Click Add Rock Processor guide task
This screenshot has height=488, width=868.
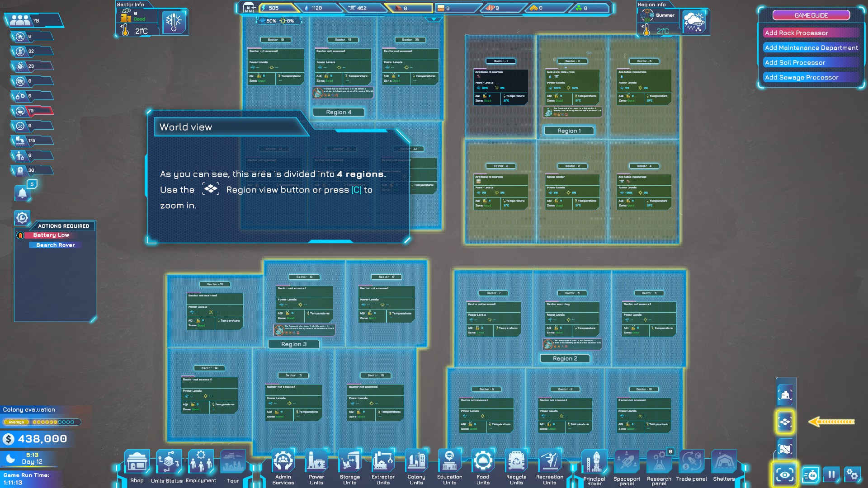tap(811, 33)
